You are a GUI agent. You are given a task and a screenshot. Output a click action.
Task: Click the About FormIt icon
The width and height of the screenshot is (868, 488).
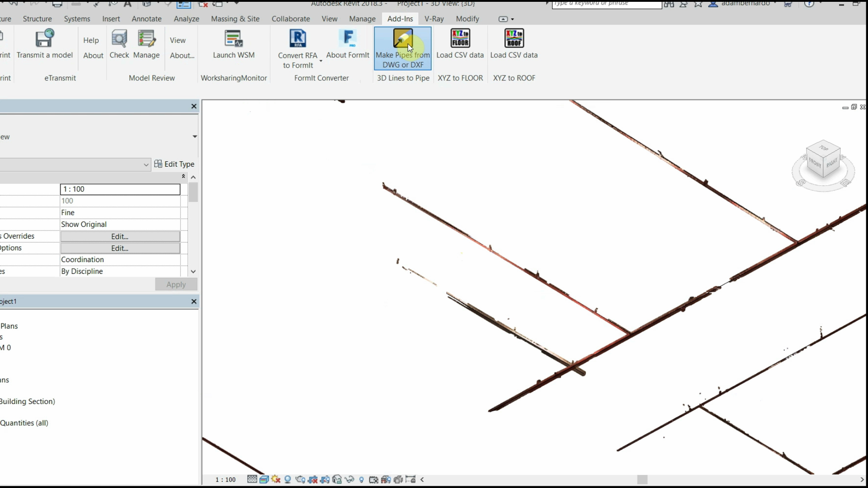(x=348, y=39)
